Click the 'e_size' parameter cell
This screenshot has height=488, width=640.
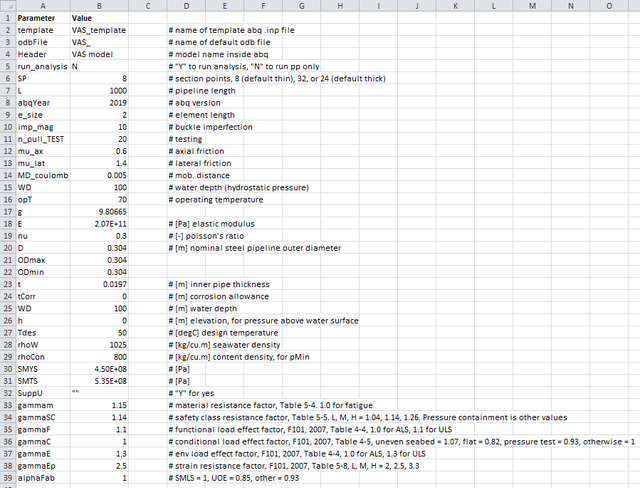(x=43, y=115)
